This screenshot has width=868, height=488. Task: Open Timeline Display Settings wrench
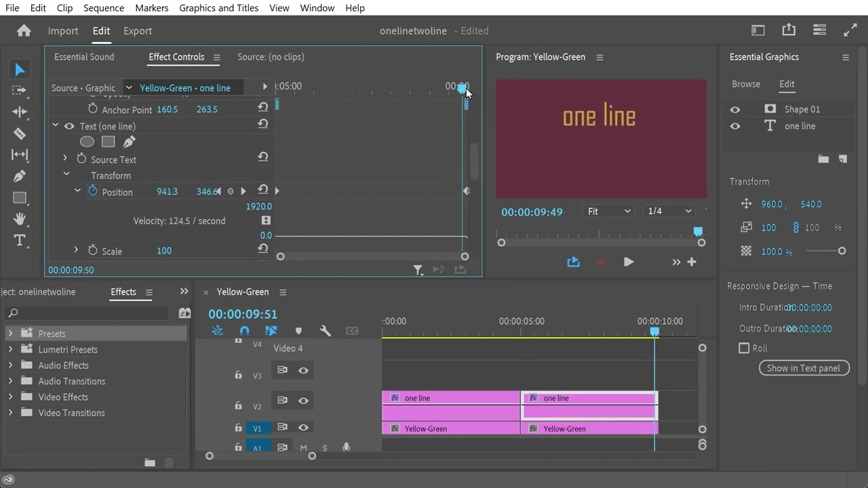(x=325, y=331)
